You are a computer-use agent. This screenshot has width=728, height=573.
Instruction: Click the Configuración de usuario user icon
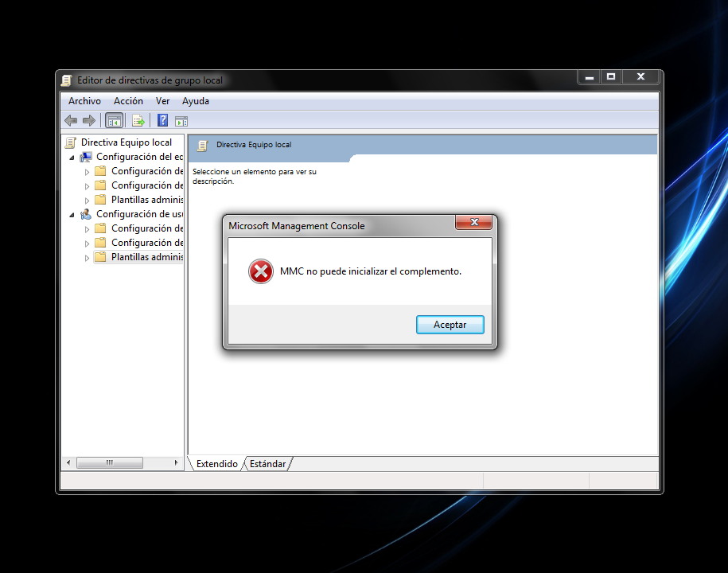click(x=86, y=214)
